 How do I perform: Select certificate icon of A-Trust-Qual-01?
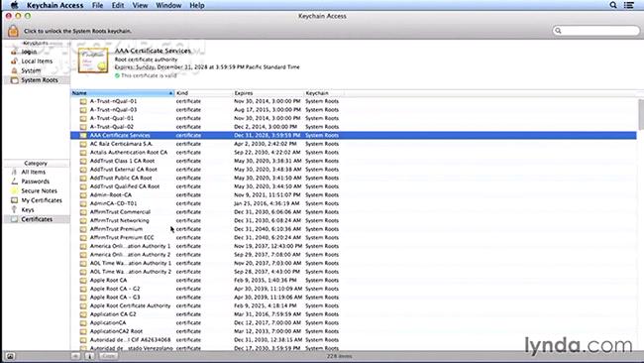(83, 118)
